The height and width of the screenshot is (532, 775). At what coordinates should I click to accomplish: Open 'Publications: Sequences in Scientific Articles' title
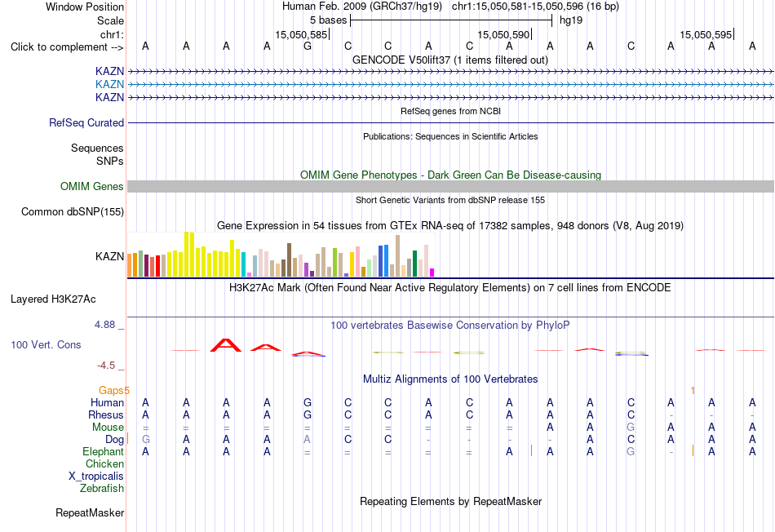450,136
